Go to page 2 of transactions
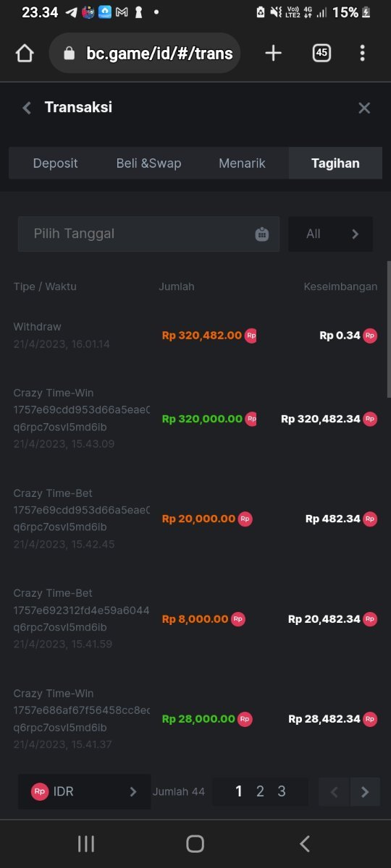The width and height of the screenshot is (391, 868). (x=260, y=791)
